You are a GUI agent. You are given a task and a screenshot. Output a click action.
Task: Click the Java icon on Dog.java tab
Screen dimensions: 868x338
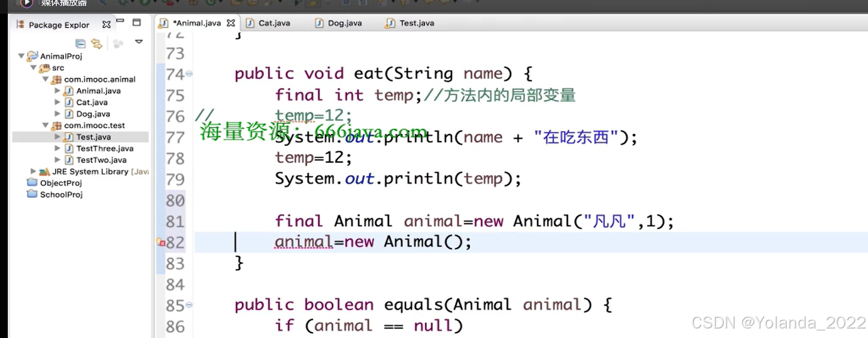tap(320, 23)
